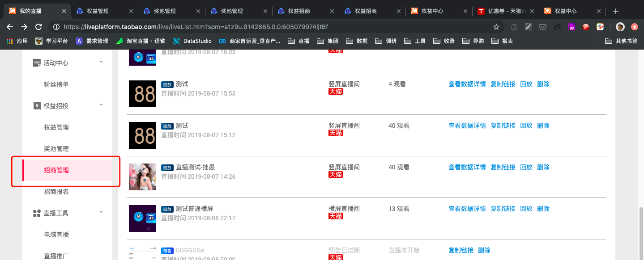Open the 导购 bookmark folder
Screen dimensions: 644x260
point(473,41)
